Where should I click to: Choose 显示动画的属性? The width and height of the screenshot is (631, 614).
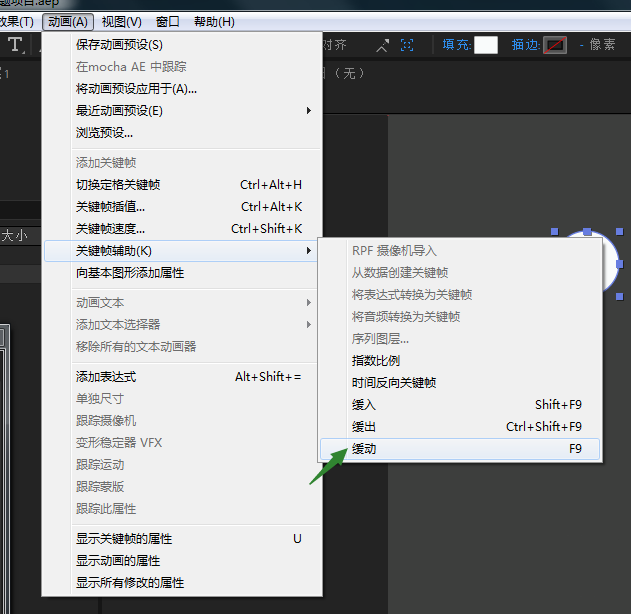point(182,561)
